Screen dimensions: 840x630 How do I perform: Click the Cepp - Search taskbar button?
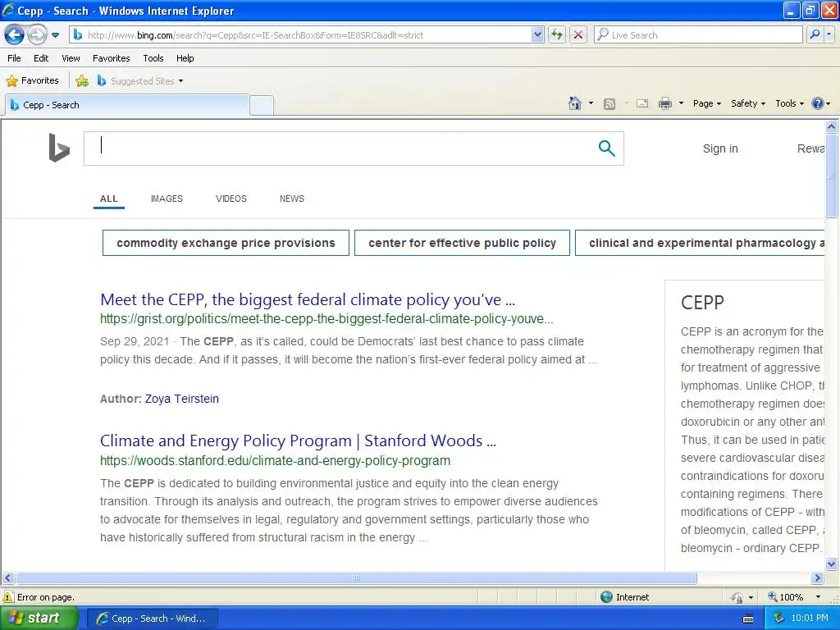[152, 619]
